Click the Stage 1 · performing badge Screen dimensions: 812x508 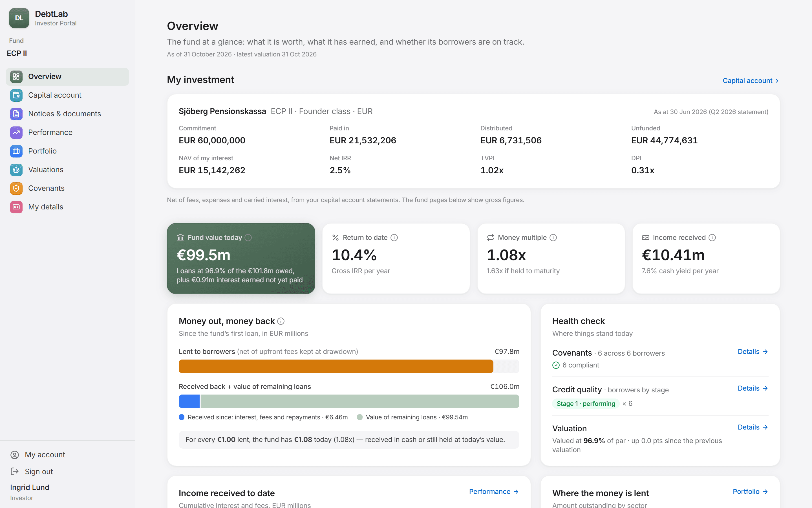[586, 404]
